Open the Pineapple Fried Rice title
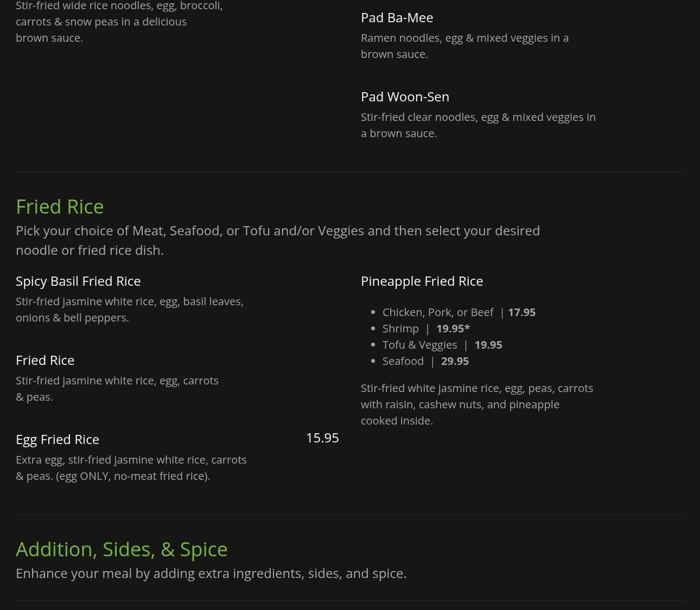 point(422,281)
